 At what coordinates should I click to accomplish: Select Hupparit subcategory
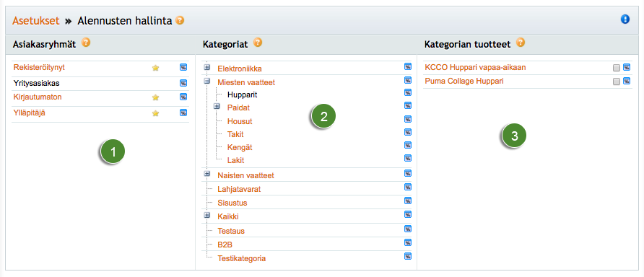coord(243,94)
